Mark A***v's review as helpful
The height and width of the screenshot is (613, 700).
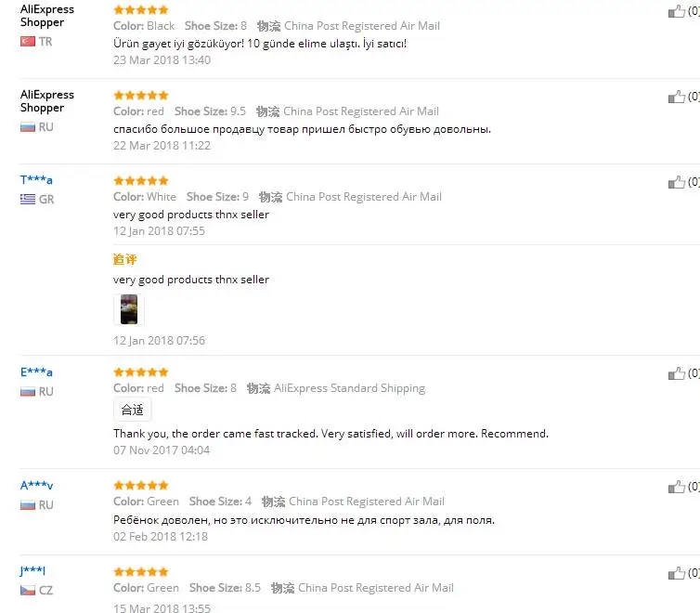point(677,487)
